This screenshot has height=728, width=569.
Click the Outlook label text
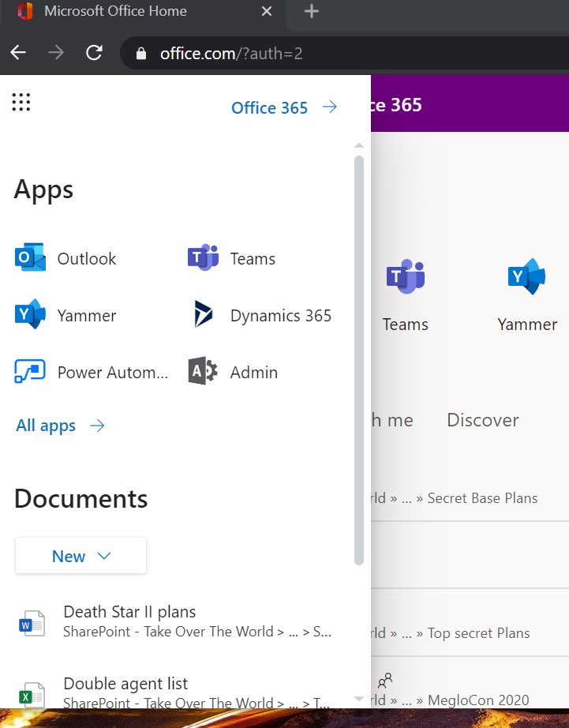pyautogui.click(x=87, y=259)
